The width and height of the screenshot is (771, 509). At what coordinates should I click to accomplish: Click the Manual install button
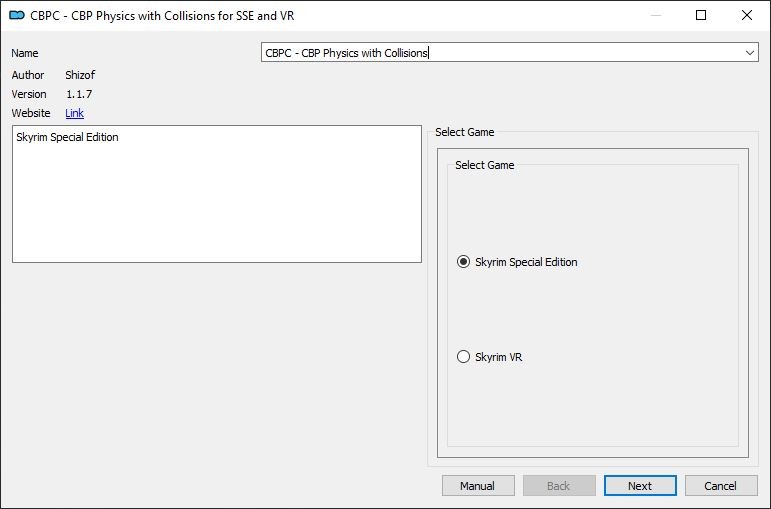(x=478, y=486)
